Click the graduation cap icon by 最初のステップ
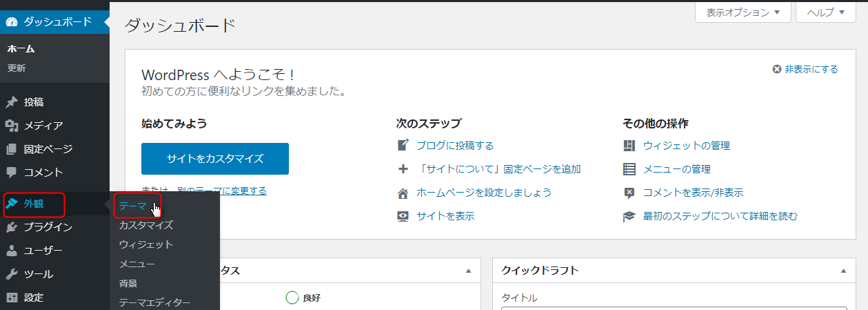Viewport: 868px width, 310px height. (x=629, y=216)
